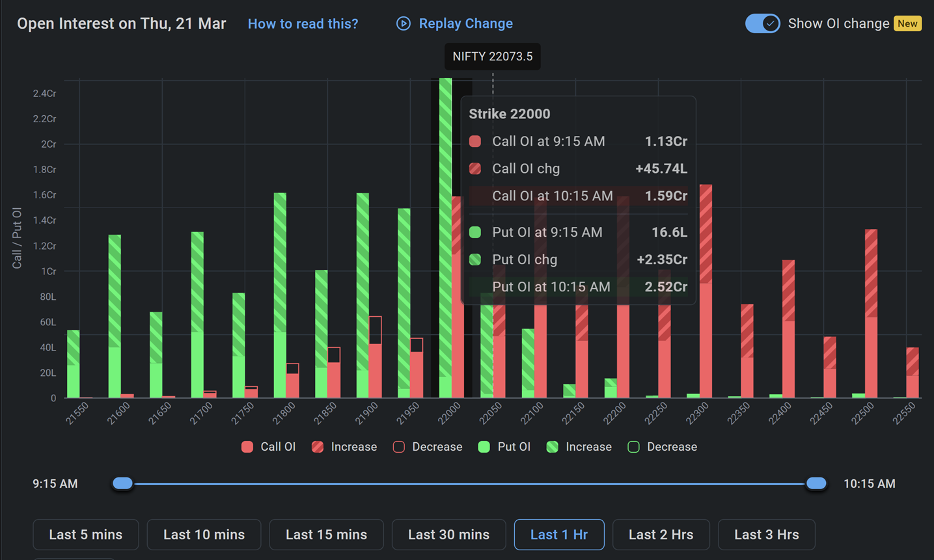
Task: Click the hollow green Decrease legend icon
Action: click(x=633, y=447)
